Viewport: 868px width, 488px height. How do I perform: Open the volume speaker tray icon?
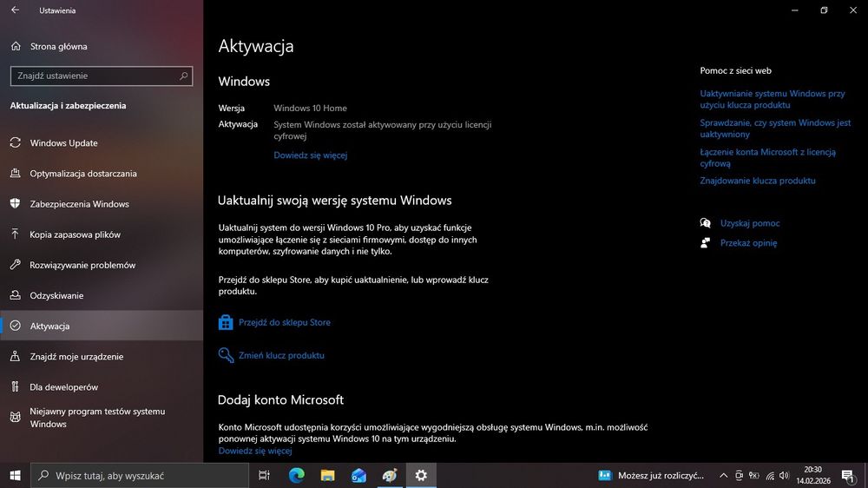point(785,475)
